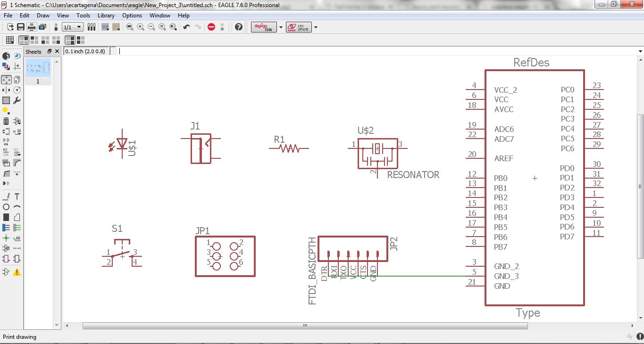This screenshot has width=644, height=344.
Task: Open the Options menu
Action: pyautogui.click(x=132, y=16)
